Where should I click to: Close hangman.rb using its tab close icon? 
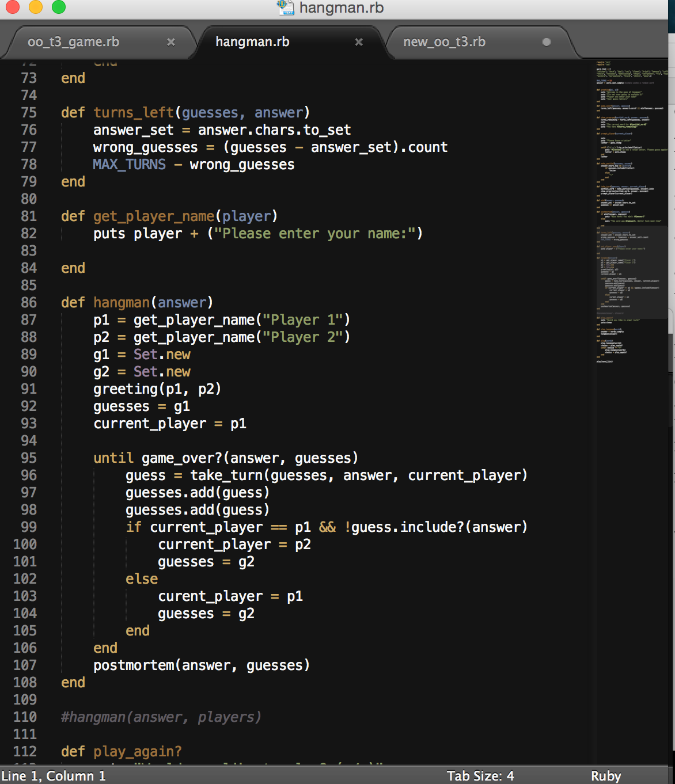pos(359,42)
